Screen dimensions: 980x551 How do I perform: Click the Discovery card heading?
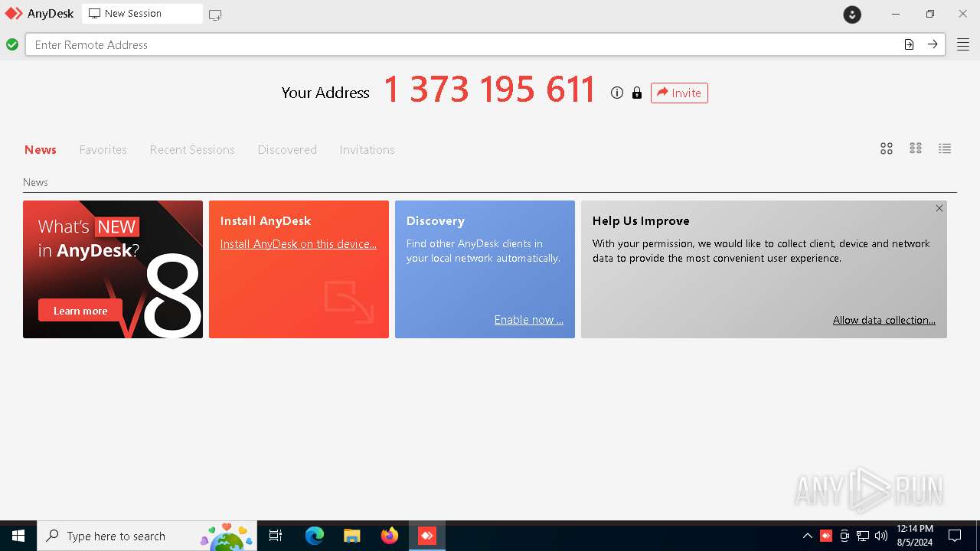[x=436, y=220]
